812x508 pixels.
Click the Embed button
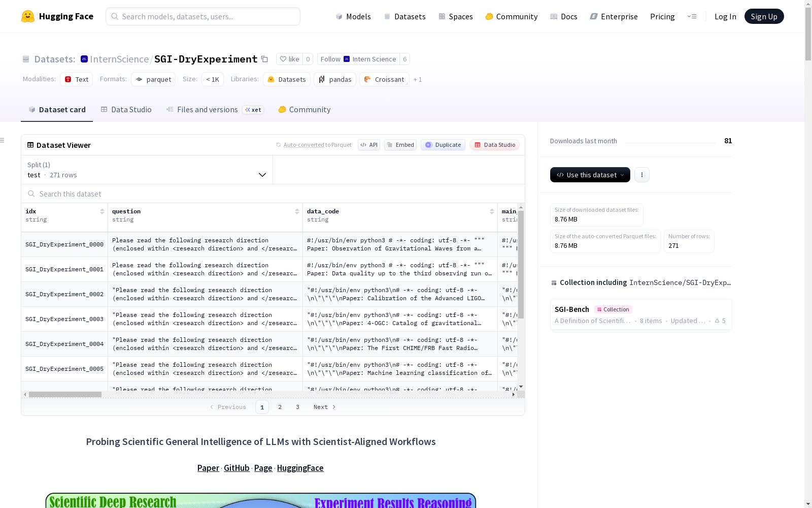400,145
